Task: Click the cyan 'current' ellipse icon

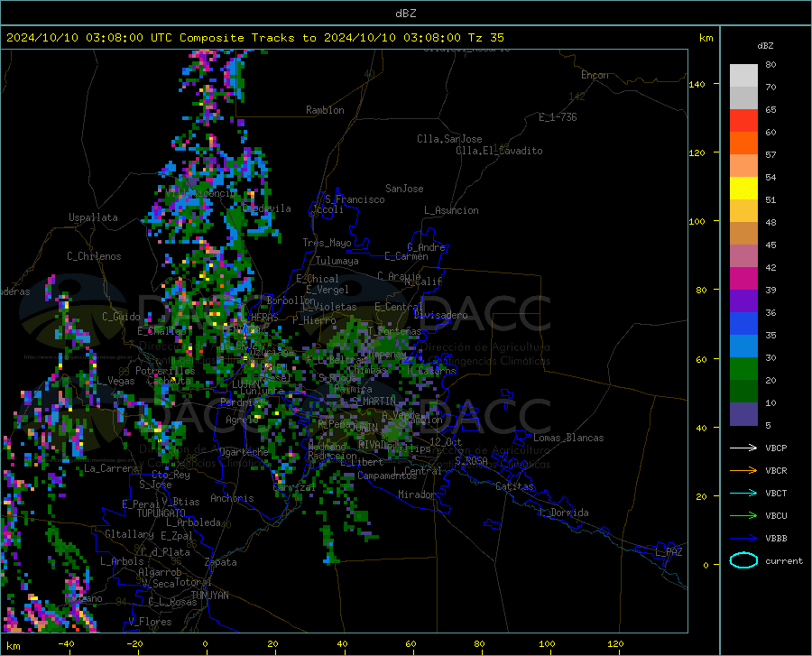Action: (x=743, y=560)
